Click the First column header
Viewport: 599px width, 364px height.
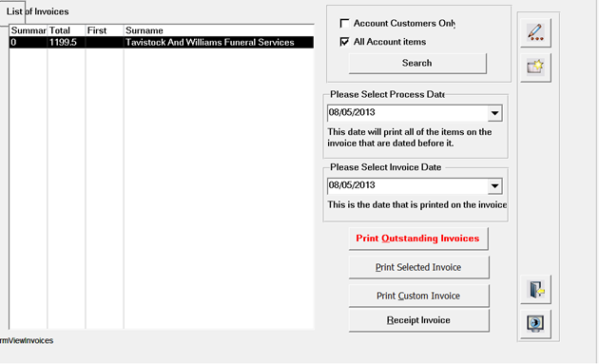(x=105, y=30)
